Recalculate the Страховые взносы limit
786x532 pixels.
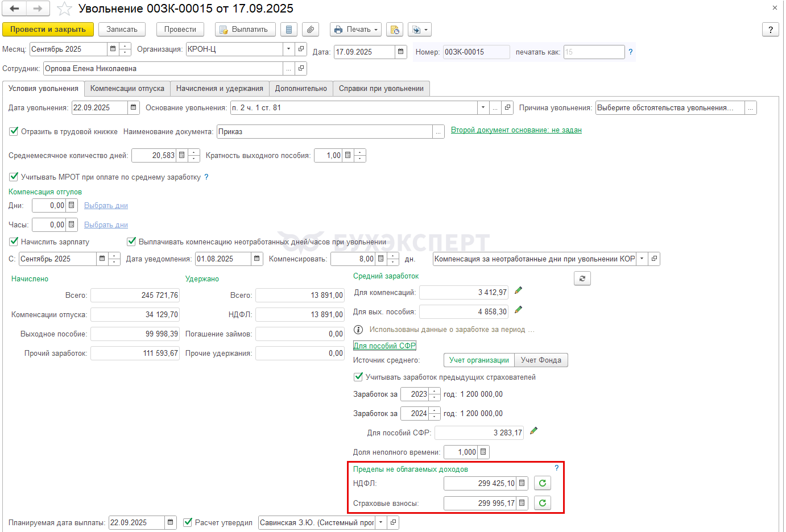pyautogui.click(x=543, y=503)
